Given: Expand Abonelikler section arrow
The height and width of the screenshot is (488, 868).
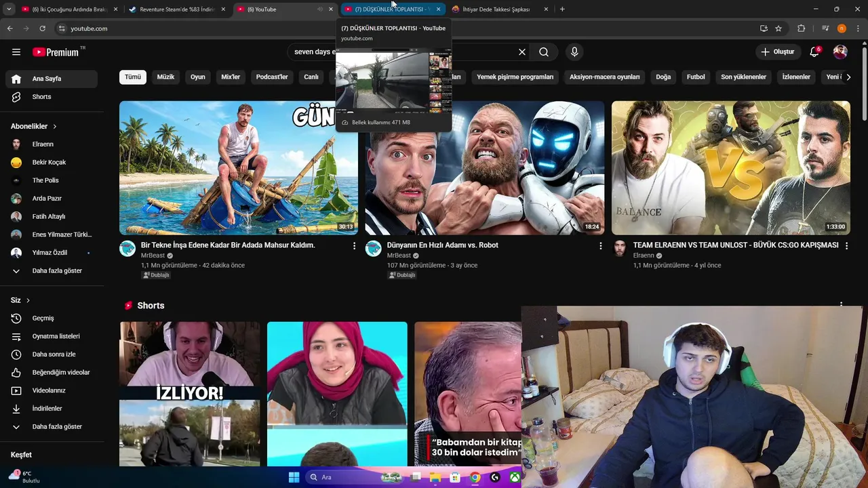Looking at the screenshot, I should (55, 126).
